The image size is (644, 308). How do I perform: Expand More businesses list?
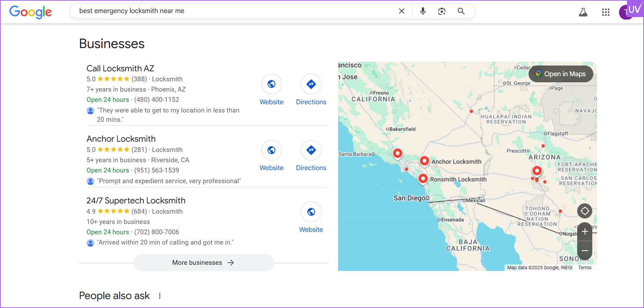pos(203,263)
